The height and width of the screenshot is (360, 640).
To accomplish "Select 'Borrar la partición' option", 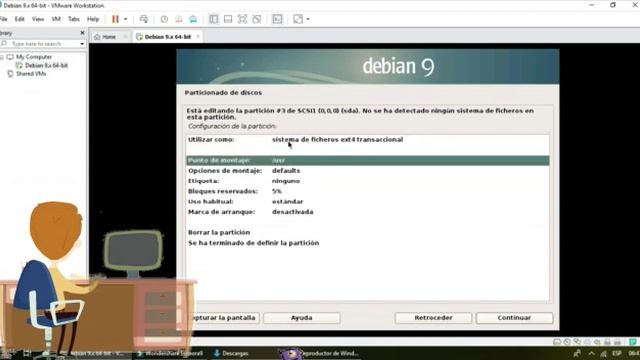I will coord(368,232).
